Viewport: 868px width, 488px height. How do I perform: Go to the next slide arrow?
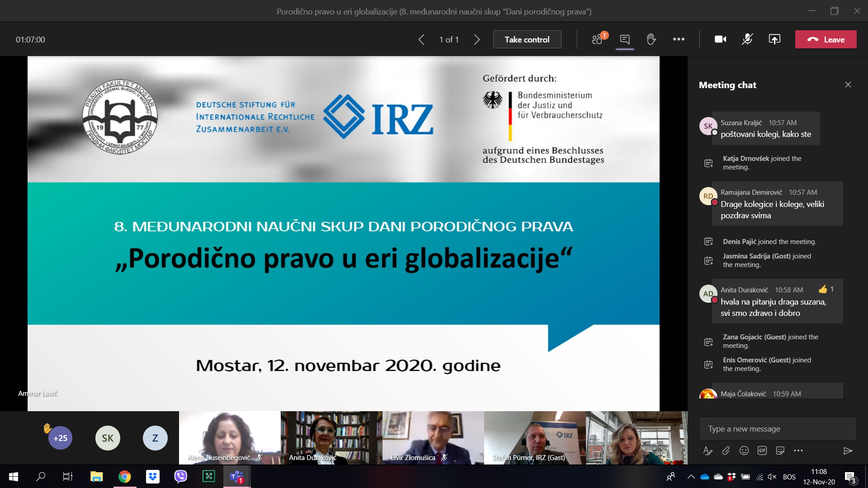tap(476, 39)
